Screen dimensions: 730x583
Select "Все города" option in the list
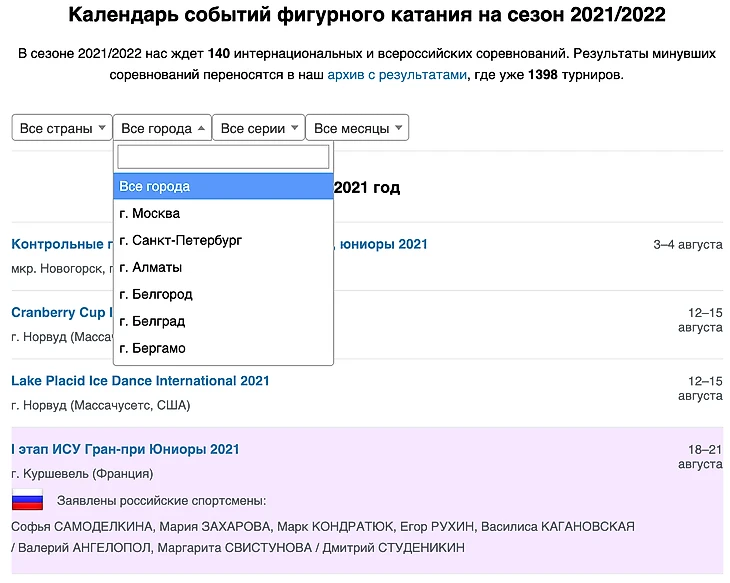click(223, 186)
